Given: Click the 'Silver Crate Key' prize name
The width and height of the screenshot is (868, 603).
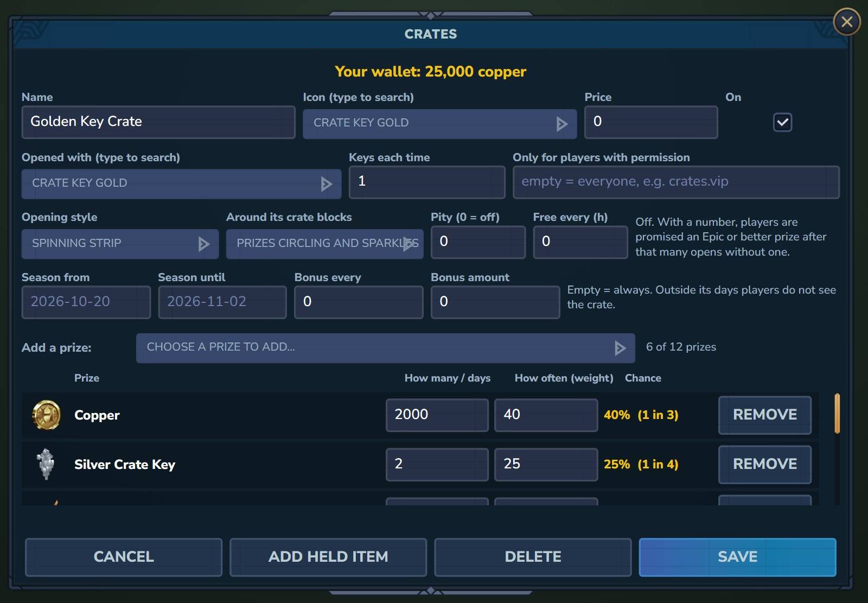Looking at the screenshot, I should (125, 465).
